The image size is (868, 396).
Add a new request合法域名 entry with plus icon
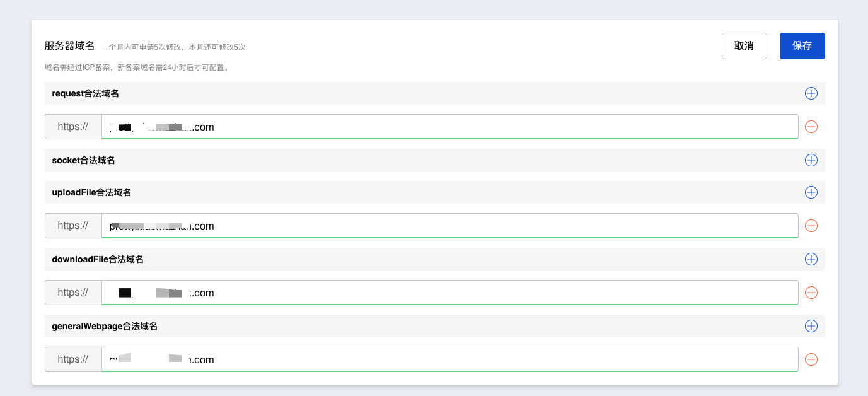(811, 93)
